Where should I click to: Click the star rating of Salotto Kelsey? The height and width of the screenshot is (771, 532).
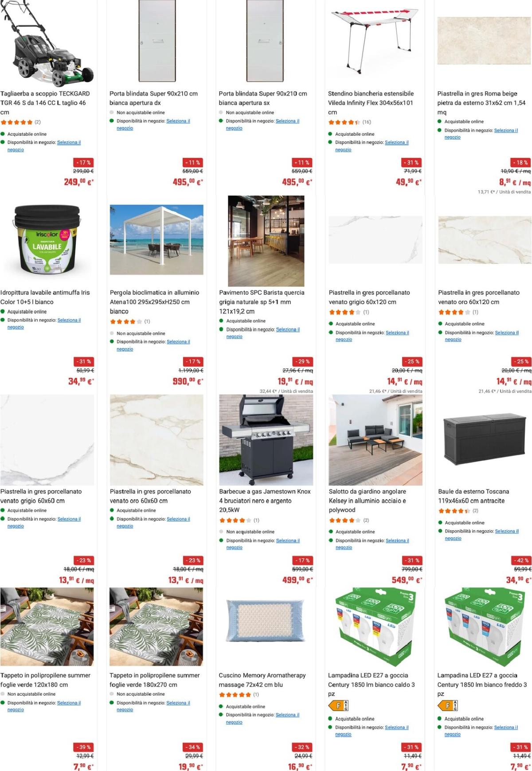[344, 520]
